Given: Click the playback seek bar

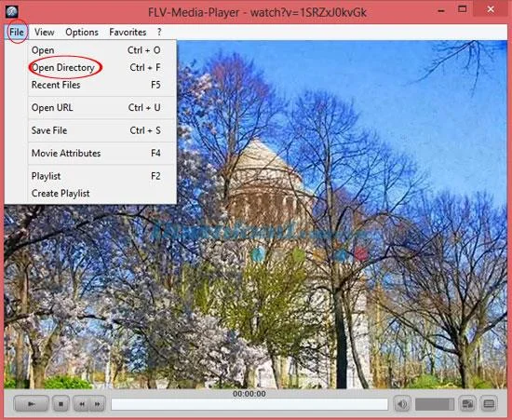Looking at the screenshot, I should click(x=249, y=404).
